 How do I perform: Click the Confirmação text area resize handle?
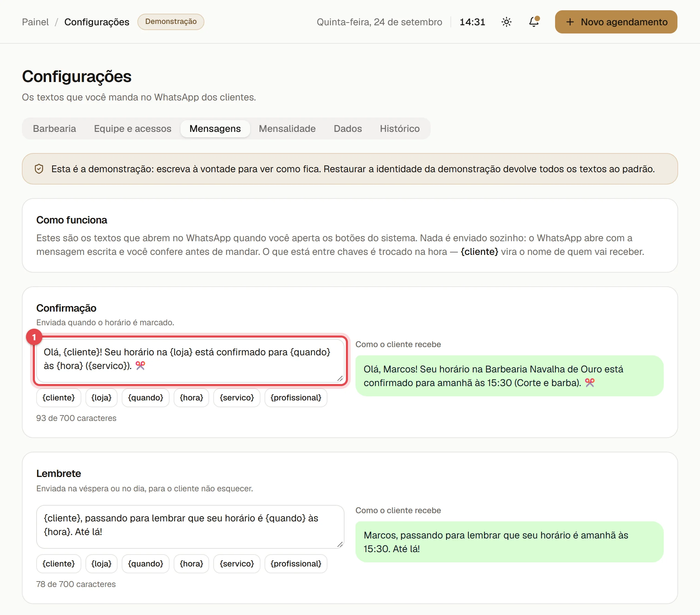[x=340, y=378]
